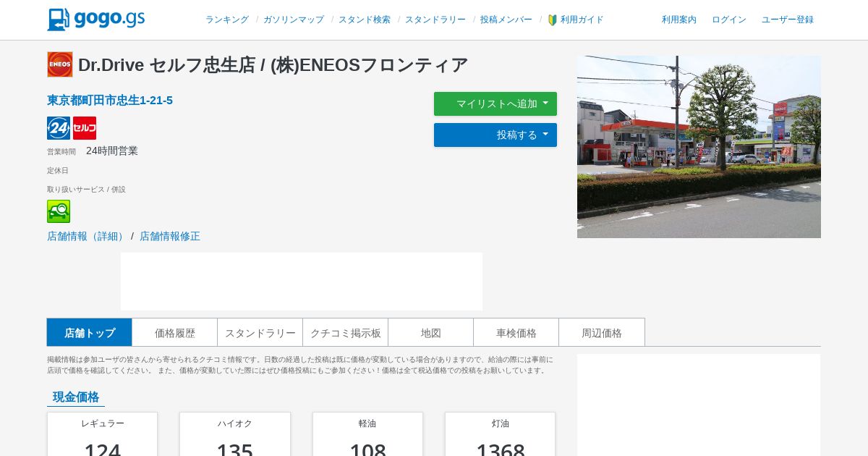868x456 pixels.
Task: Open スタンドラリー in the top navigation
Action: [x=435, y=20]
